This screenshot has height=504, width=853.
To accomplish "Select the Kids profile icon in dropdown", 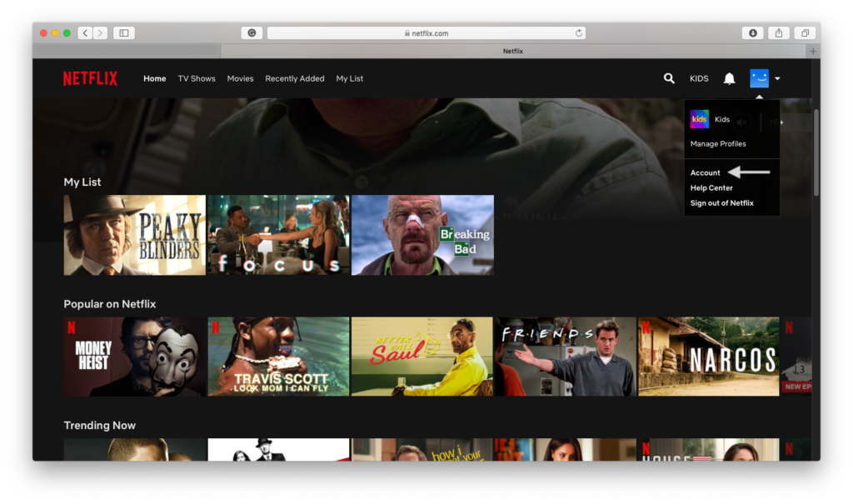I will (700, 119).
